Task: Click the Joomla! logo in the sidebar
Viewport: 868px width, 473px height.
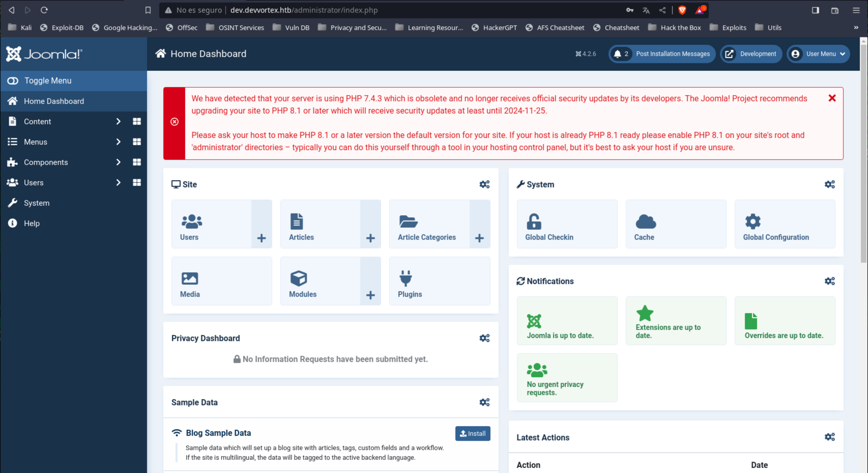Action: click(44, 54)
